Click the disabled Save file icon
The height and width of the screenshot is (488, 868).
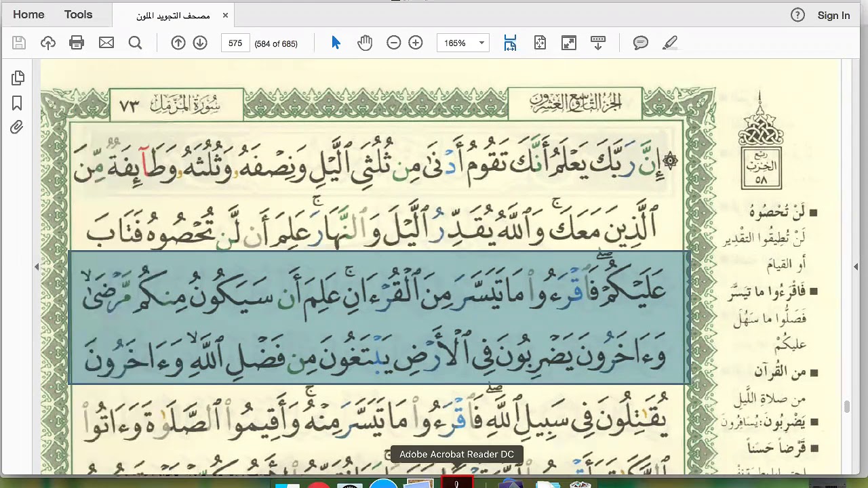(x=19, y=43)
